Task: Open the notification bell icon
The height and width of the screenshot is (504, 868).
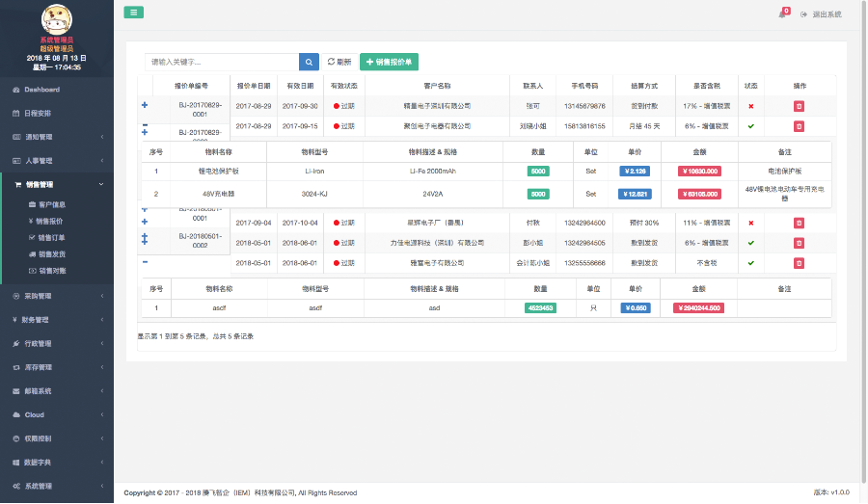Action: tap(782, 13)
